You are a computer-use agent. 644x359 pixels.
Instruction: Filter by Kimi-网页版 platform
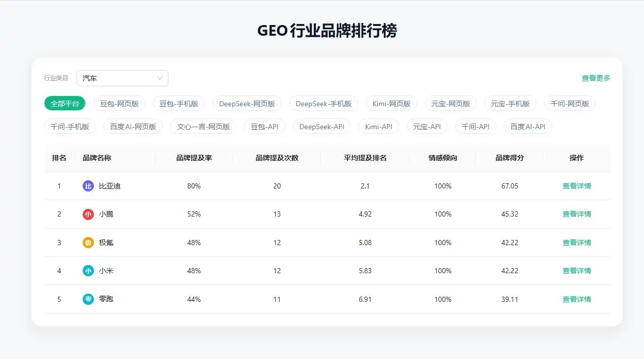pos(391,104)
